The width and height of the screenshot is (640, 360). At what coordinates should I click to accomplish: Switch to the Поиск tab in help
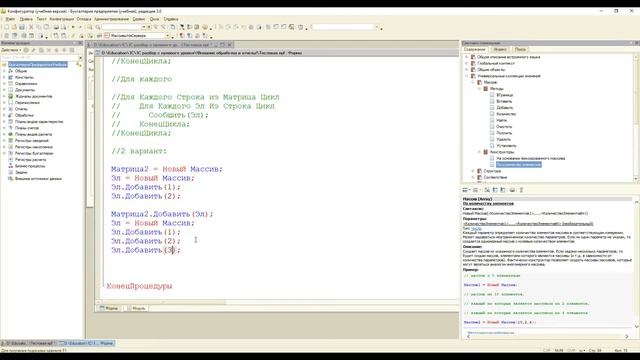[520, 49]
